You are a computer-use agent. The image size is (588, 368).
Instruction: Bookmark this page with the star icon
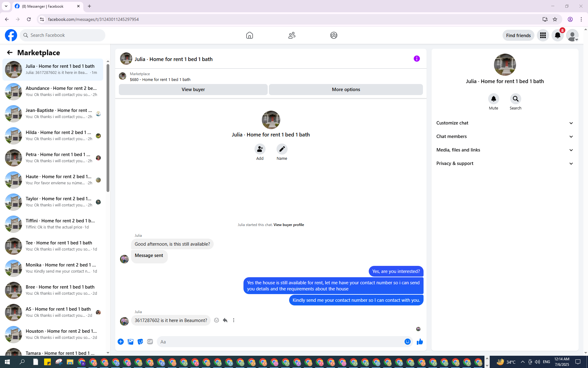point(555,19)
